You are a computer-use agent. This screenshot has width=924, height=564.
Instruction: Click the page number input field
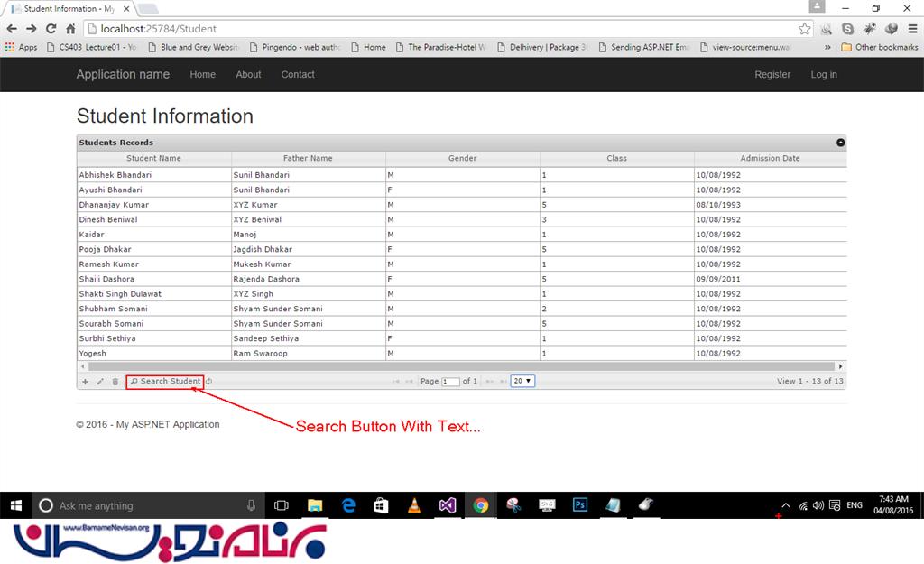click(450, 382)
